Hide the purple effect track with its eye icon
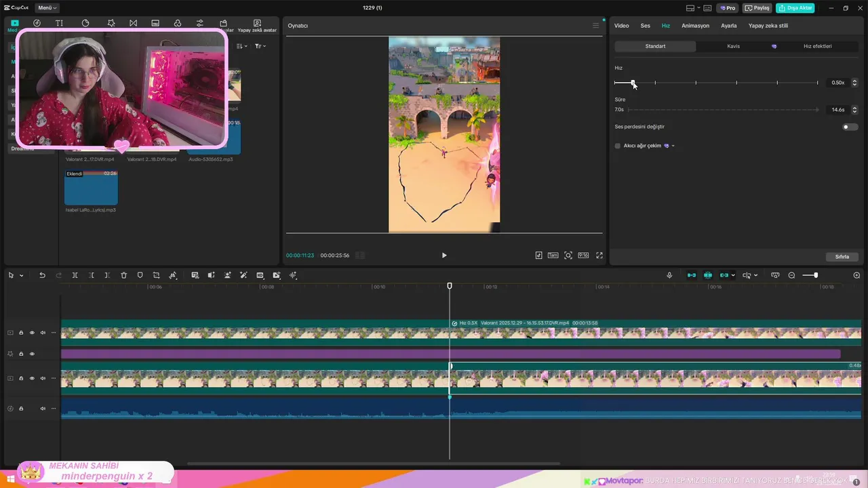868x488 pixels. [x=32, y=354]
